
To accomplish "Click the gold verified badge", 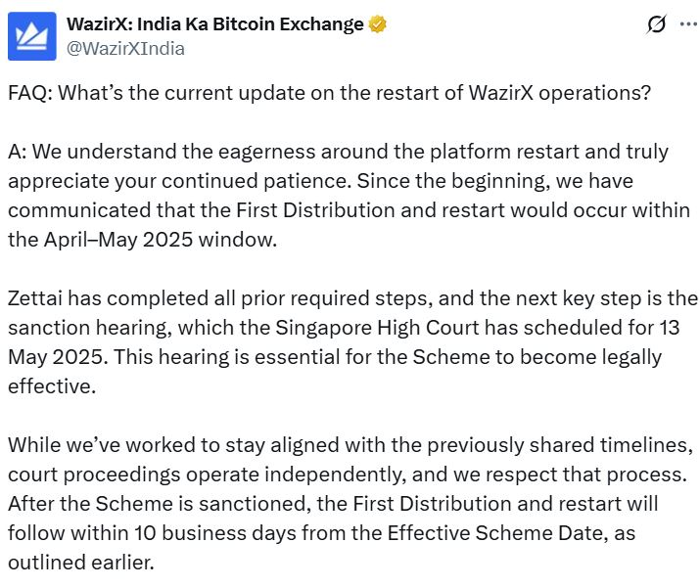I will point(377,24).
